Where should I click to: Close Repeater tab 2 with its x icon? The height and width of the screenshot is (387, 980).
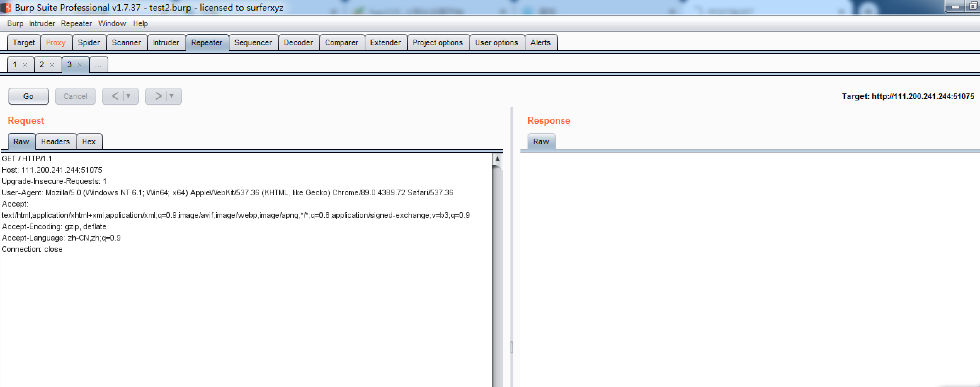[52, 65]
